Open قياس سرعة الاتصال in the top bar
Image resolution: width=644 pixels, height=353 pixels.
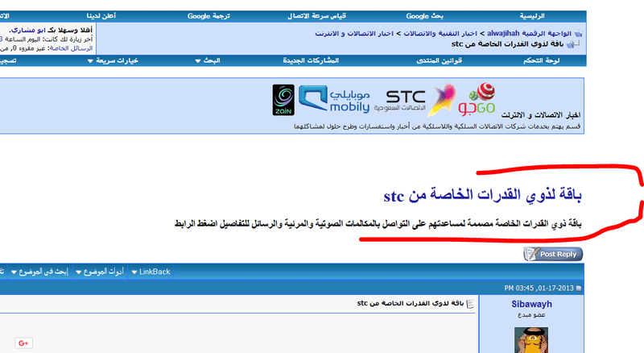pos(316,16)
